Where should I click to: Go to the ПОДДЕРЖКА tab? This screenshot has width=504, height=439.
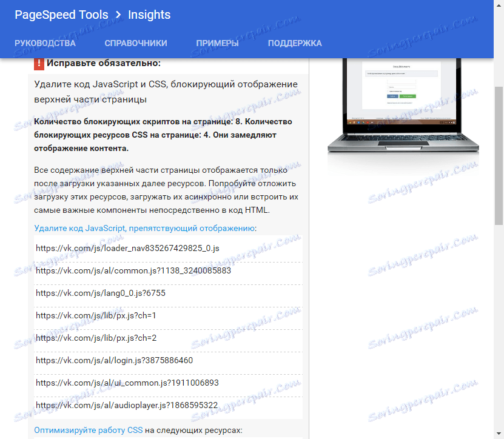tap(295, 44)
